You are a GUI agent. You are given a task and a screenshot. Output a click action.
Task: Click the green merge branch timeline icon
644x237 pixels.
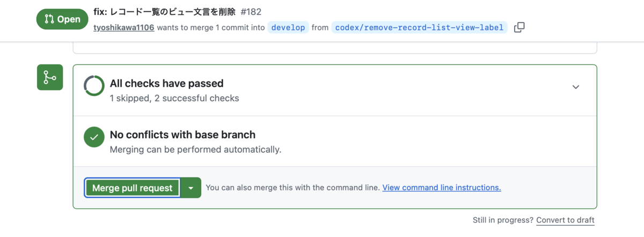click(50, 78)
